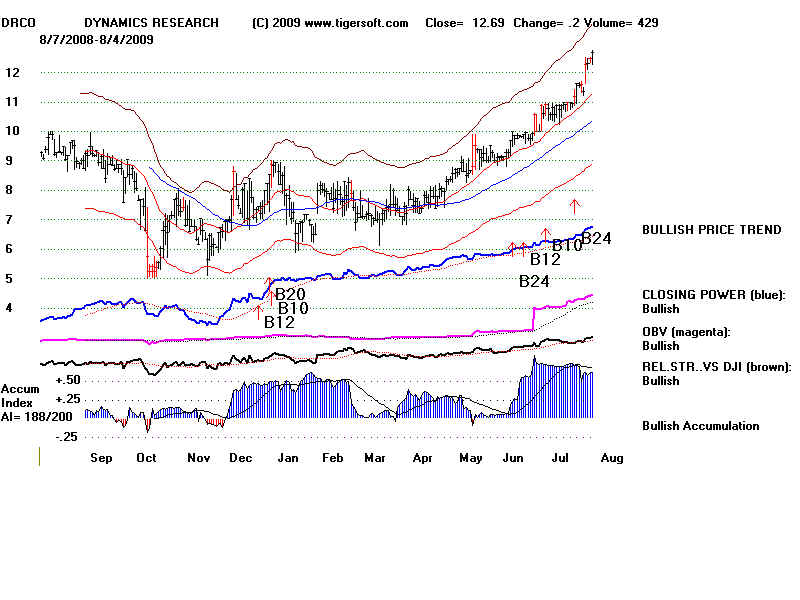Select the 7 price axis label
This screenshot has height=600, width=800.
9,219
